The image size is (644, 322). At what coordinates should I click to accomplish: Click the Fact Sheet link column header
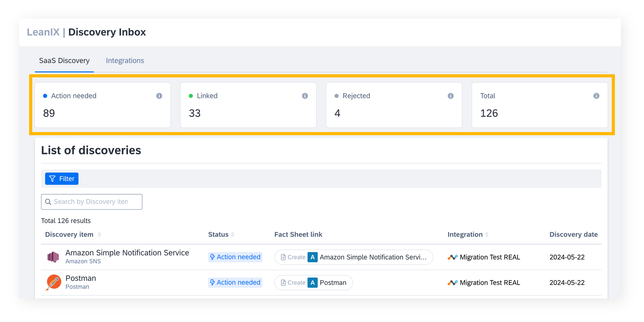pos(298,235)
